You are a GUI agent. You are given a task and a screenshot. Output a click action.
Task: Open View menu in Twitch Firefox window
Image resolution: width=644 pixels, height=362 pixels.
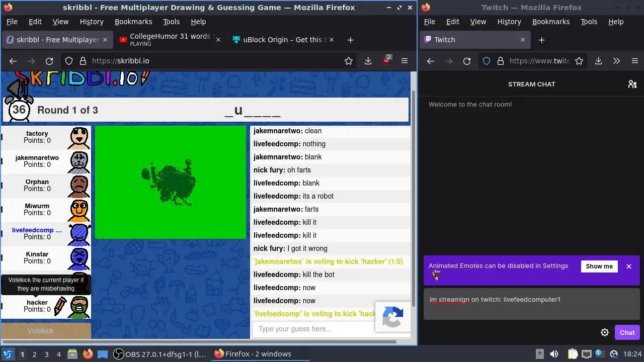[x=478, y=22]
